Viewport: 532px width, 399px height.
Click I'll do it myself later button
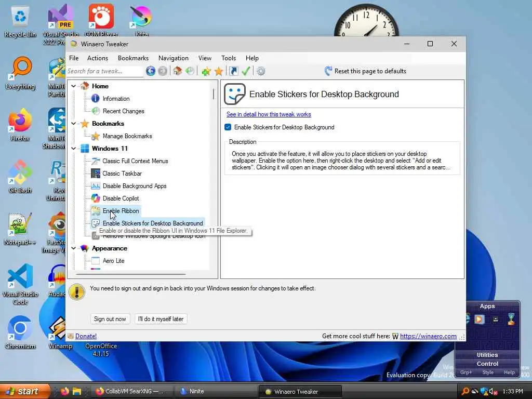(x=161, y=319)
